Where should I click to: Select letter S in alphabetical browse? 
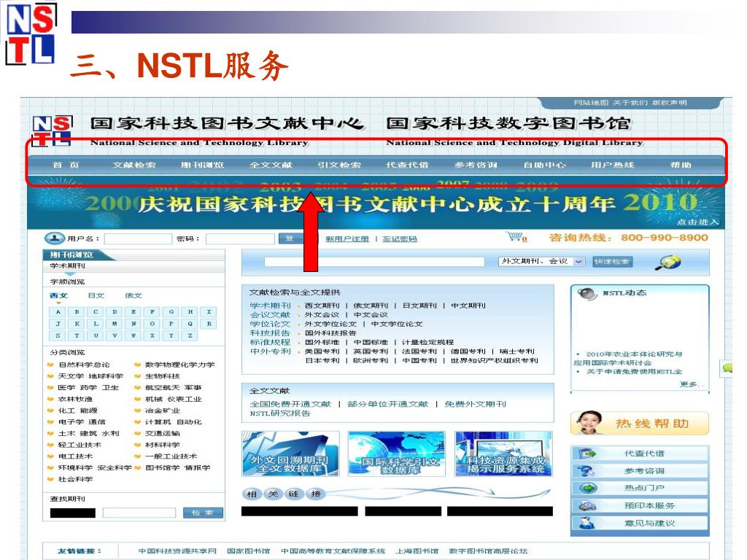58,335
